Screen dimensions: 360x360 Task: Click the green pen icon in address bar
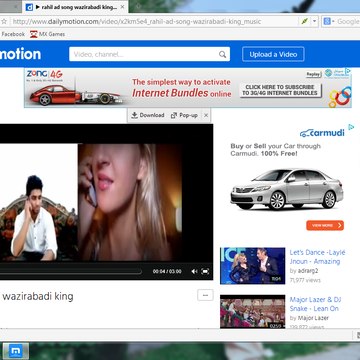(304, 22)
